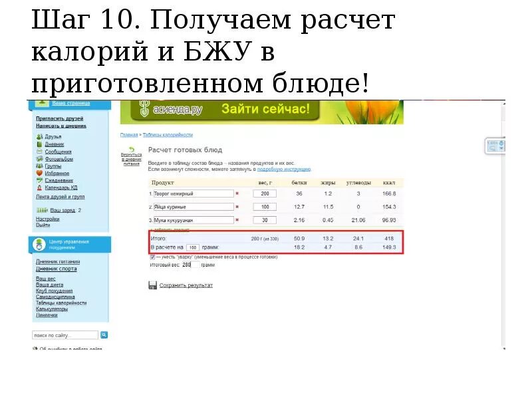This screenshot has width=532, height=399.
Task: Click the weight field showing 30
Action: [265, 220]
